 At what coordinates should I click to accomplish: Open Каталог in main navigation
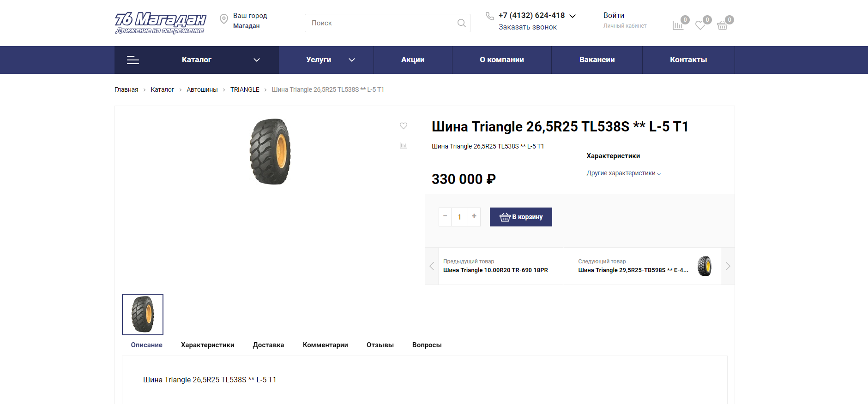pyautogui.click(x=197, y=60)
